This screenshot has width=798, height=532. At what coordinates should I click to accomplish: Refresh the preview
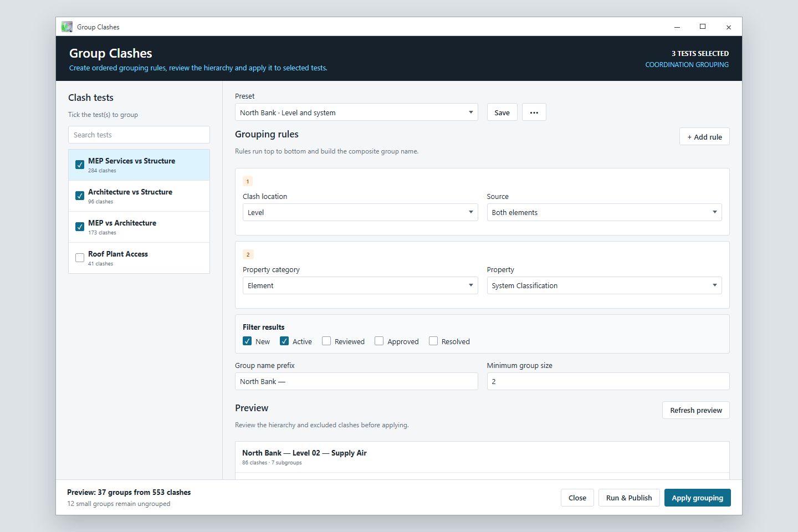696,410
